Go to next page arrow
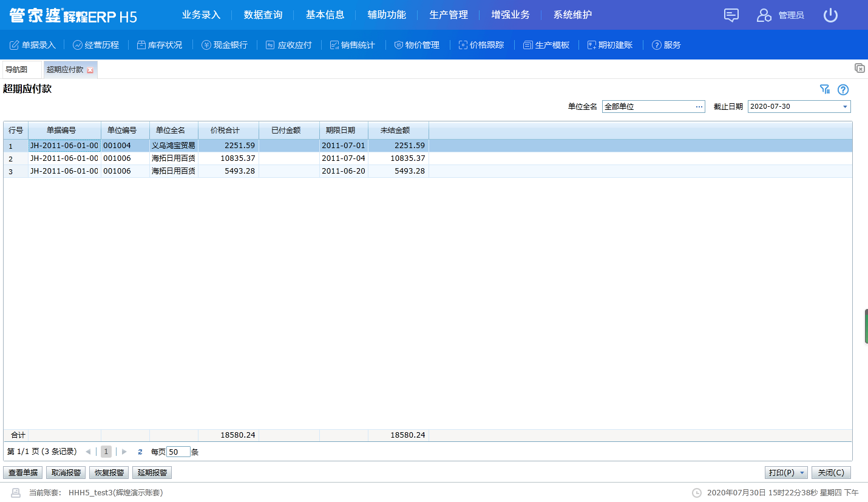The width and height of the screenshot is (868, 502). pyautogui.click(x=124, y=452)
